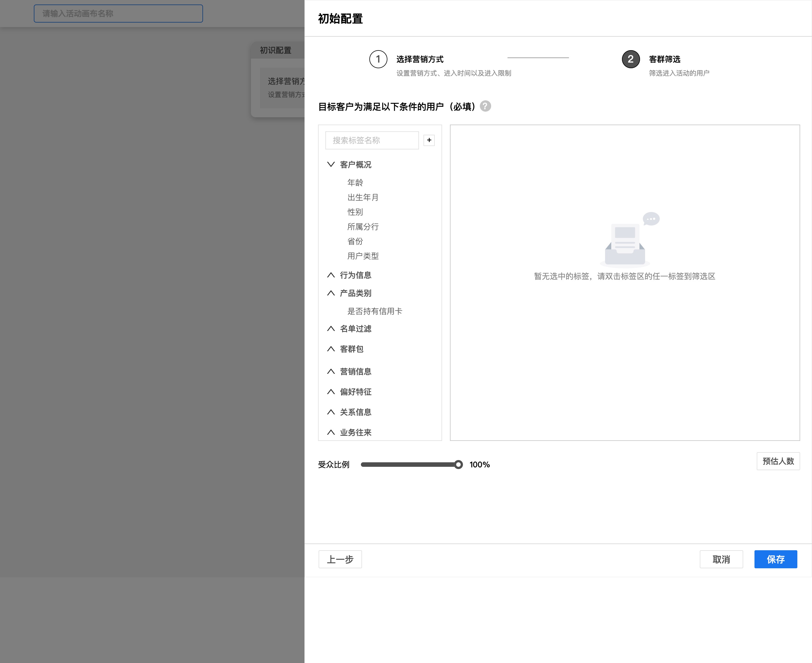Select the 所属分行 tag
Viewport: 812px width, 663px height.
[363, 226]
